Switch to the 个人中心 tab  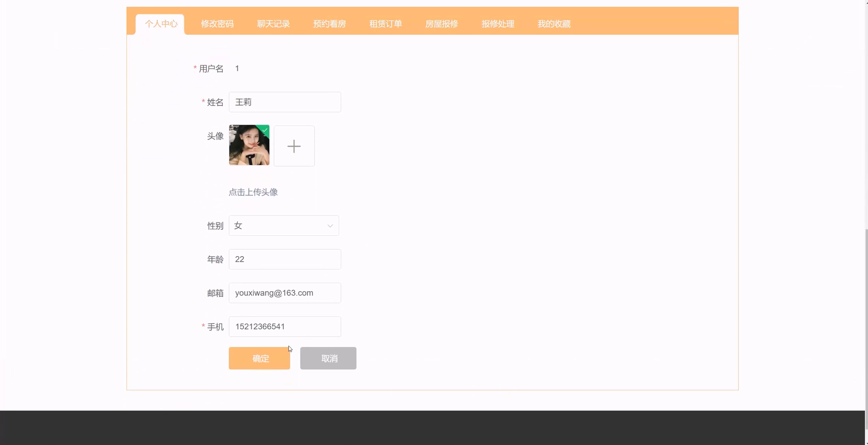tap(161, 24)
